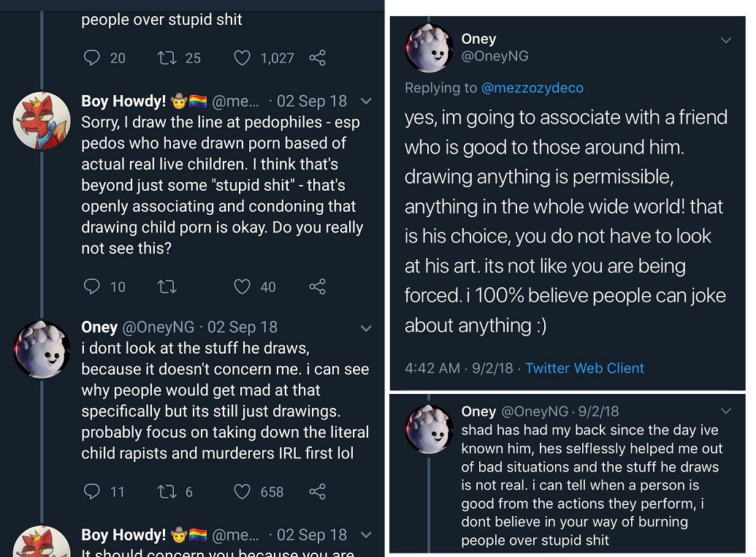Retweet Oney's tweet with 6 retweets
Viewport: 756px width, 557px height.
167,491
